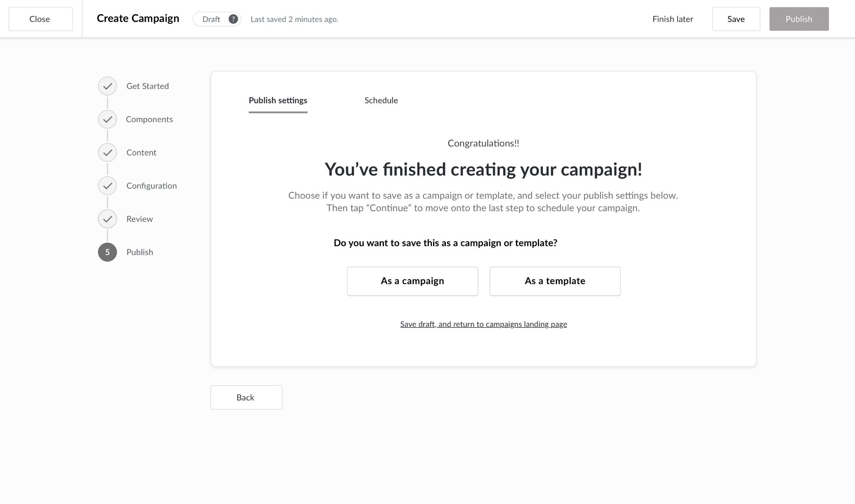
Task: Click the Save button in header
Action: coord(736,19)
